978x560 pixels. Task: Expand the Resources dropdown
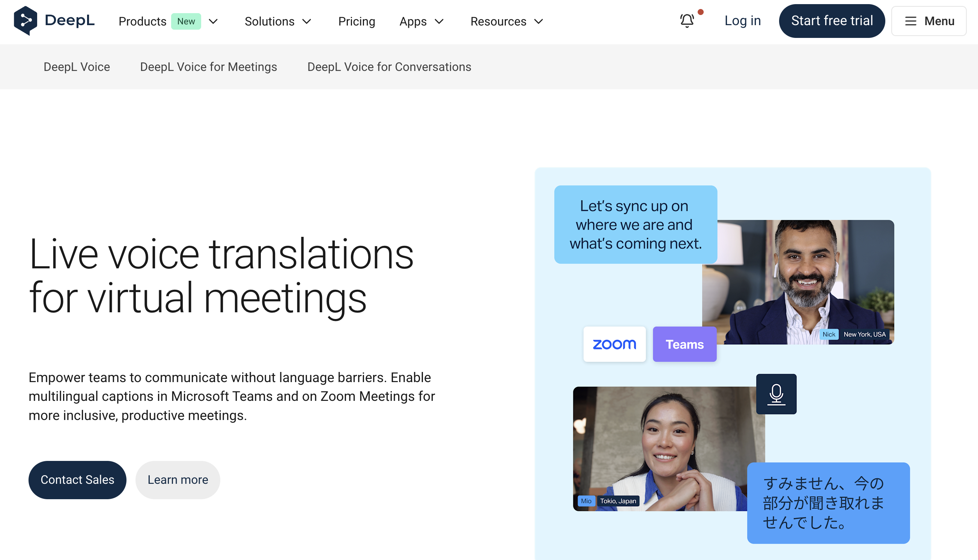pos(507,21)
